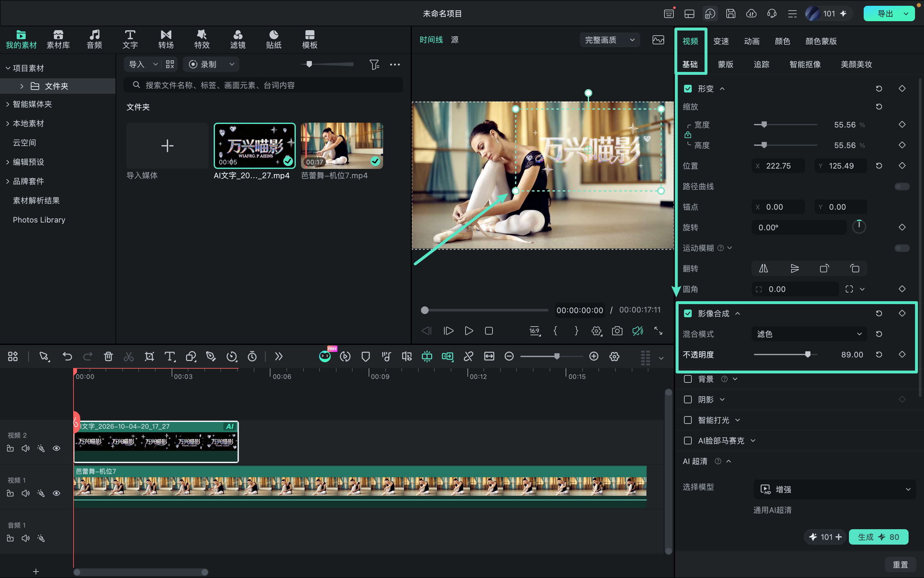Take a snapshot with the camera icon

coord(617,331)
